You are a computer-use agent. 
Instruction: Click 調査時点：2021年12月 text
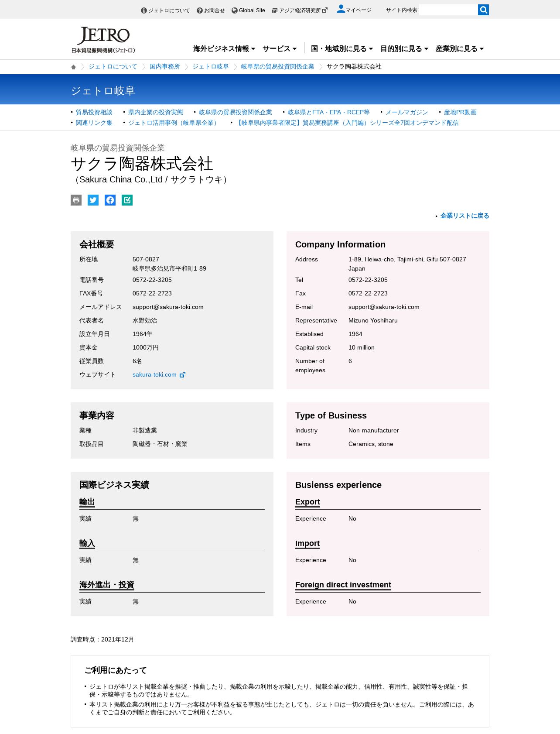pos(102,640)
